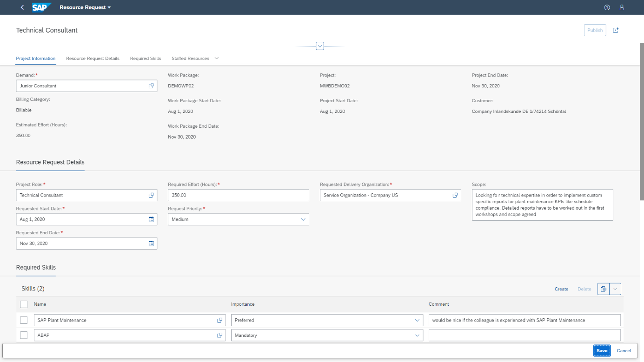Open the export options dropdown arrow

615,289
